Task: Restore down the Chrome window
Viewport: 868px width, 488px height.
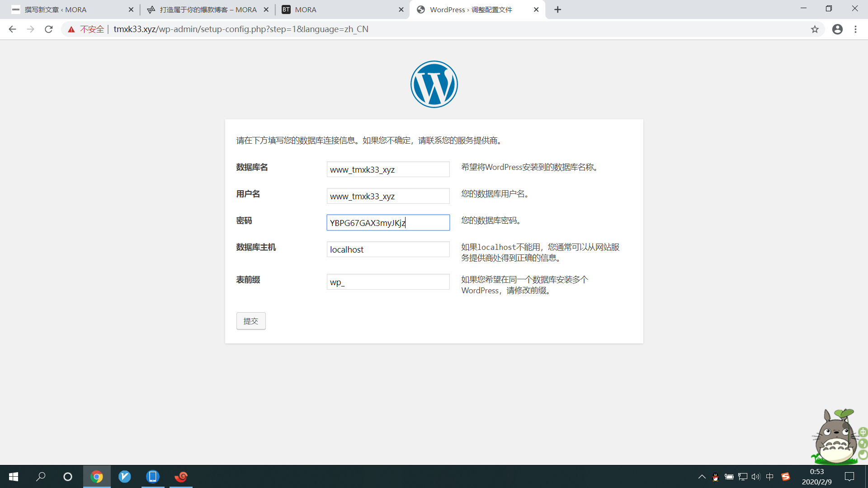Action: click(829, 9)
